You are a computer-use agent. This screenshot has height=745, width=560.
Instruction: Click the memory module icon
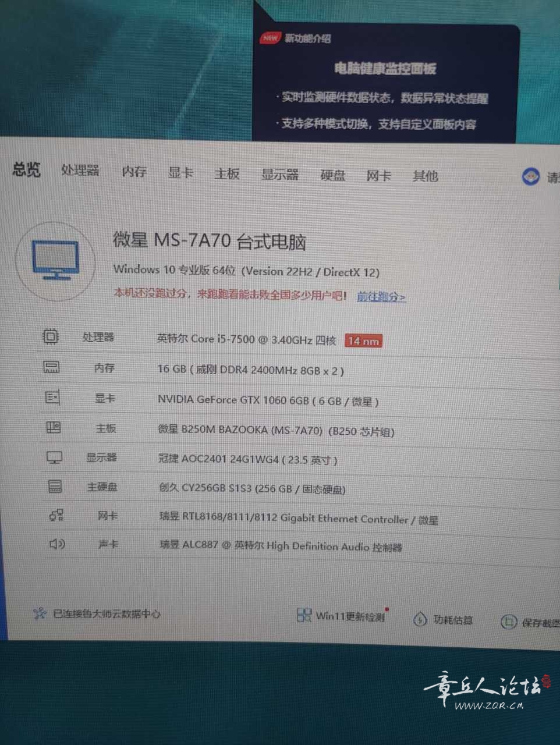click(x=51, y=367)
